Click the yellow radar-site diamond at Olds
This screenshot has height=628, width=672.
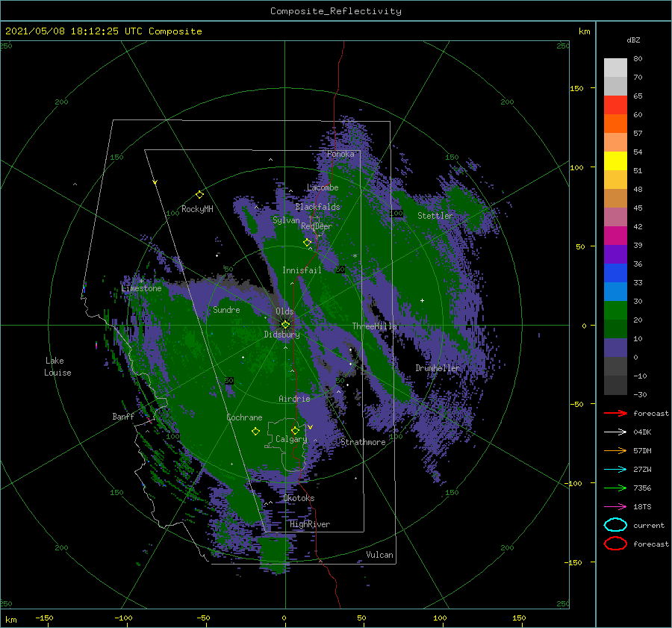tap(285, 325)
